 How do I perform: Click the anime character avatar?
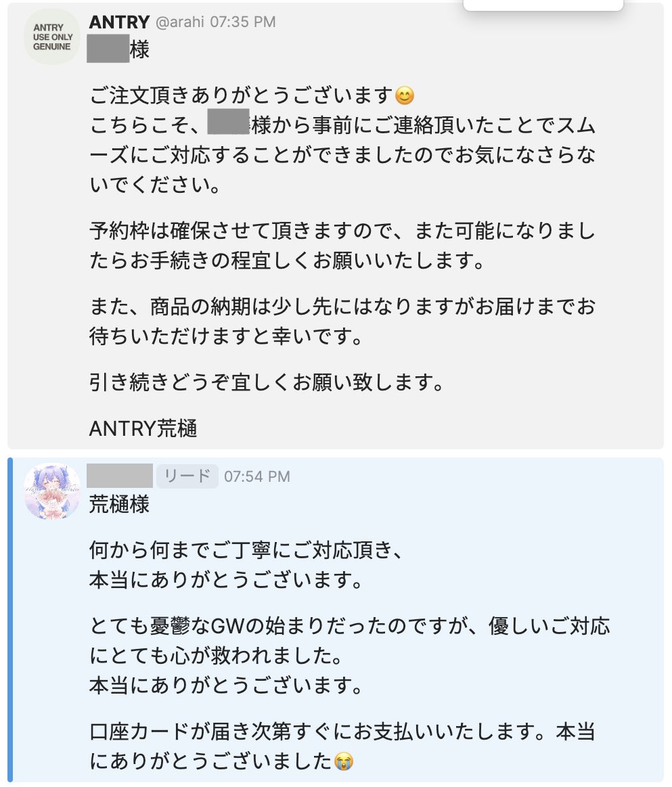pos(52,491)
